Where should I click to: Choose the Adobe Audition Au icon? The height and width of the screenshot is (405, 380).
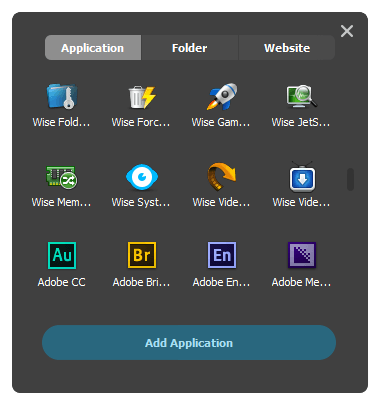62,255
